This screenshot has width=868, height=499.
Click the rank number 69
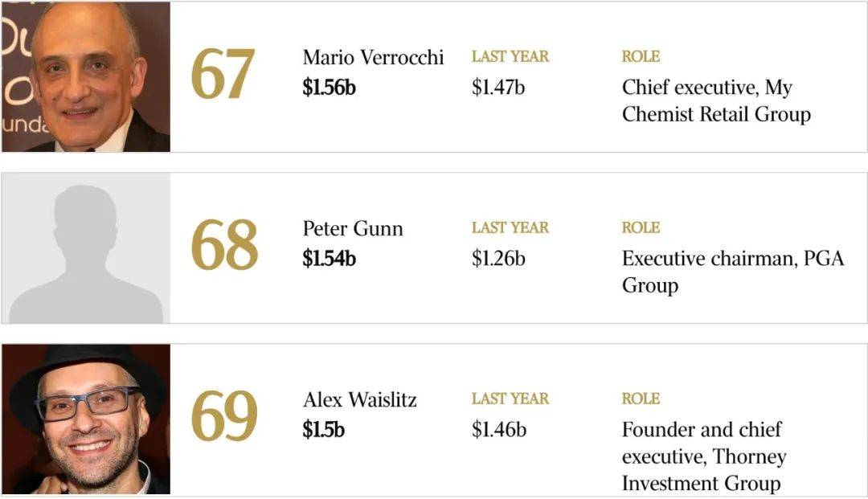pos(224,416)
